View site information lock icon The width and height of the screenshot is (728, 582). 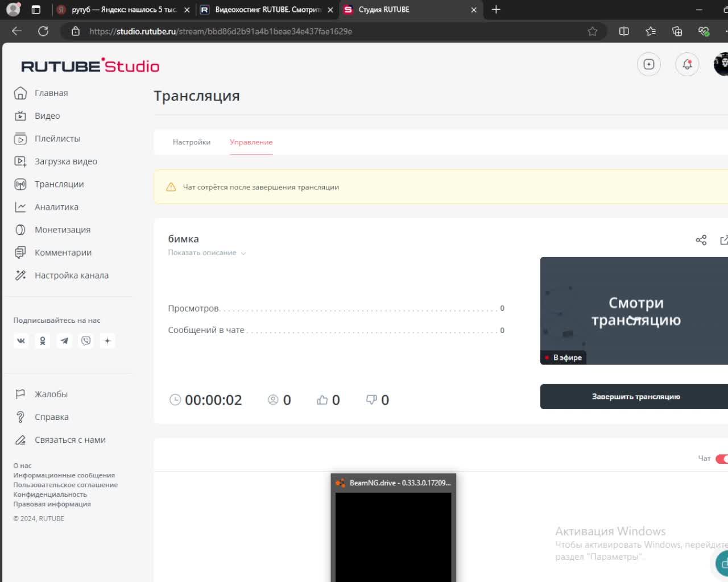click(76, 31)
